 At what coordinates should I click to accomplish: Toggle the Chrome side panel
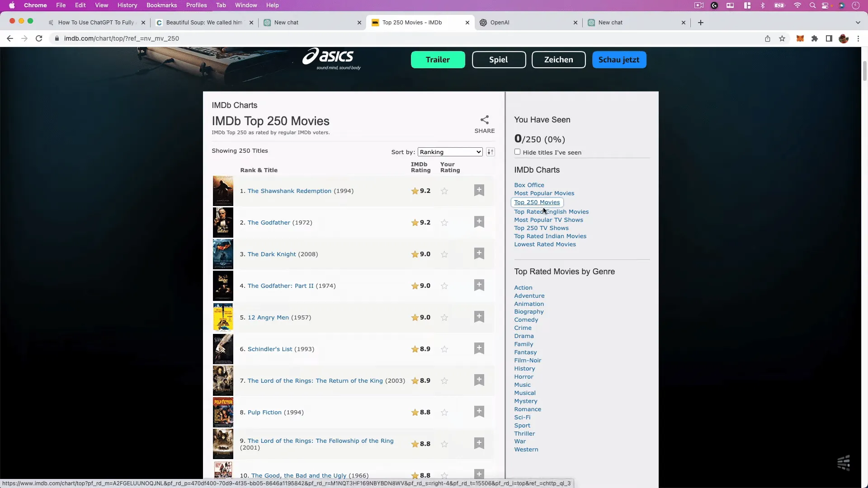click(x=829, y=38)
